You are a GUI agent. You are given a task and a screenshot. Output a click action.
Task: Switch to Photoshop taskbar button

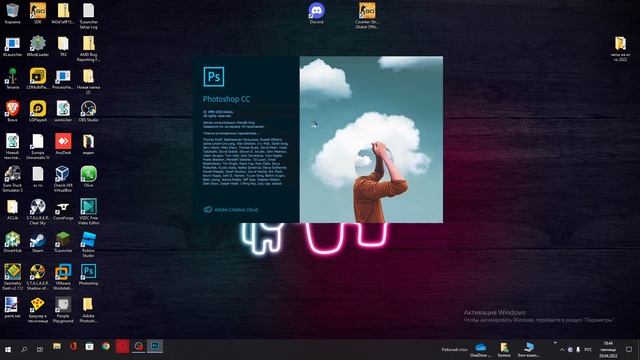coord(155,347)
